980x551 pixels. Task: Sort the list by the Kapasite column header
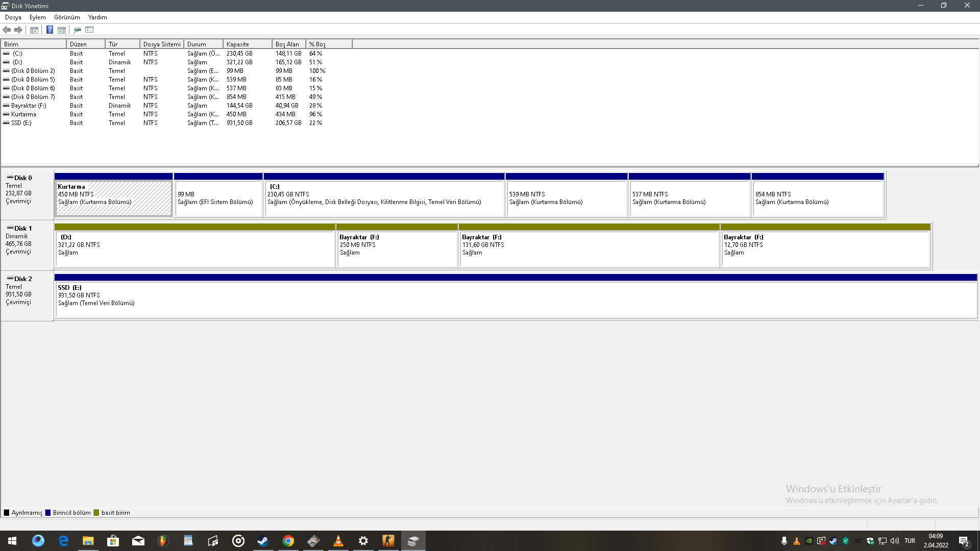tap(247, 44)
